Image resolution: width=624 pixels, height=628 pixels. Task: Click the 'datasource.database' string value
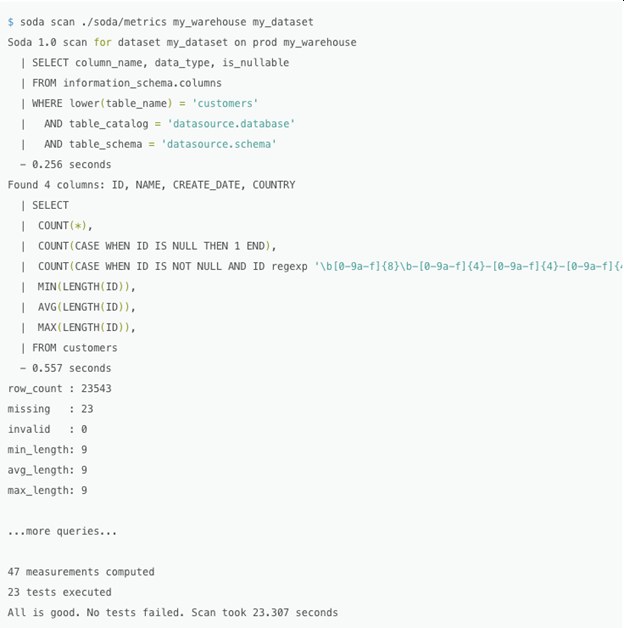coord(231,124)
